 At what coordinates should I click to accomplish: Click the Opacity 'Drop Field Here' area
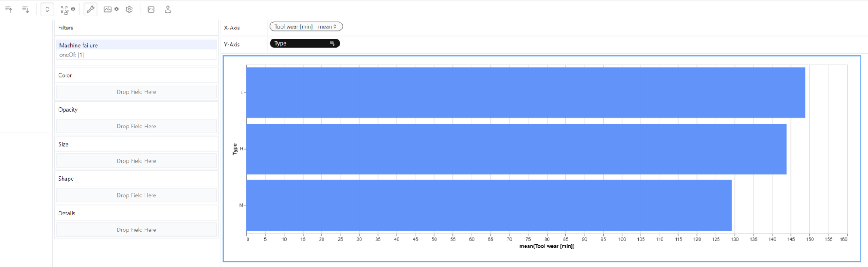[x=136, y=126]
